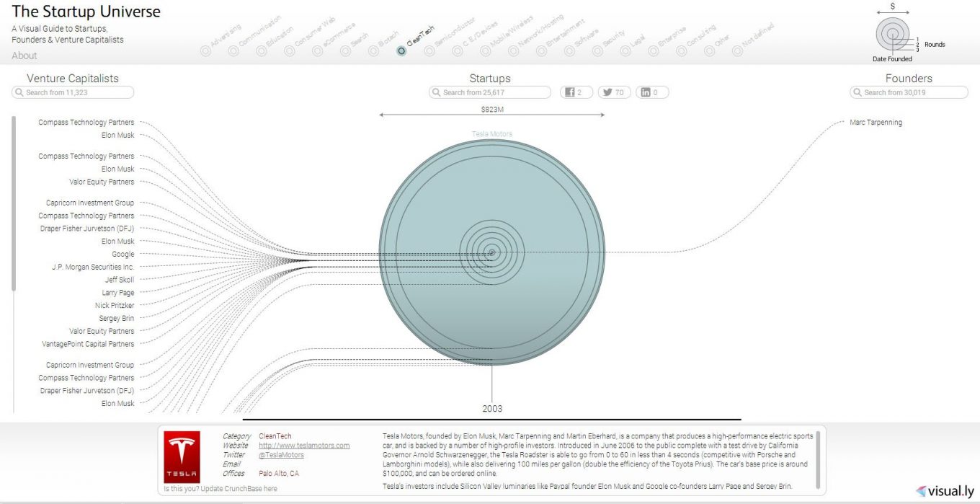The width and height of the screenshot is (980, 504).
Task: Choose the Legal category filter
Action: pos(625,51)
